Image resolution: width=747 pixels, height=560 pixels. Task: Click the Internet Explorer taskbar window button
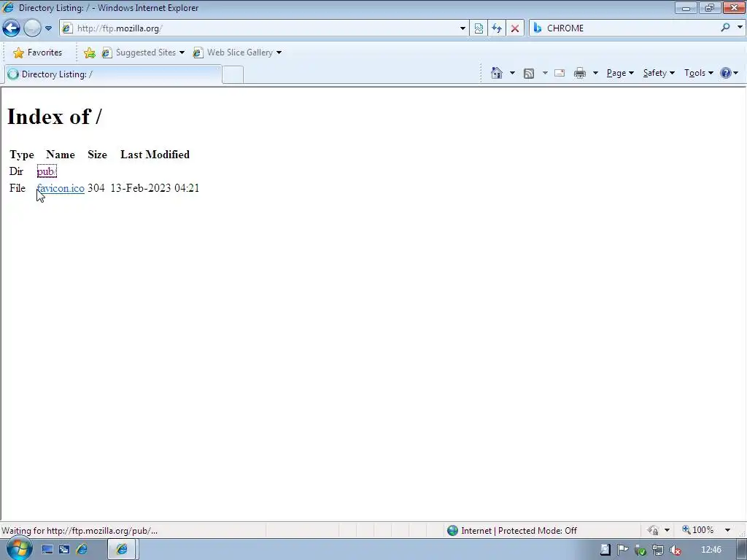[x=122, y=550]
